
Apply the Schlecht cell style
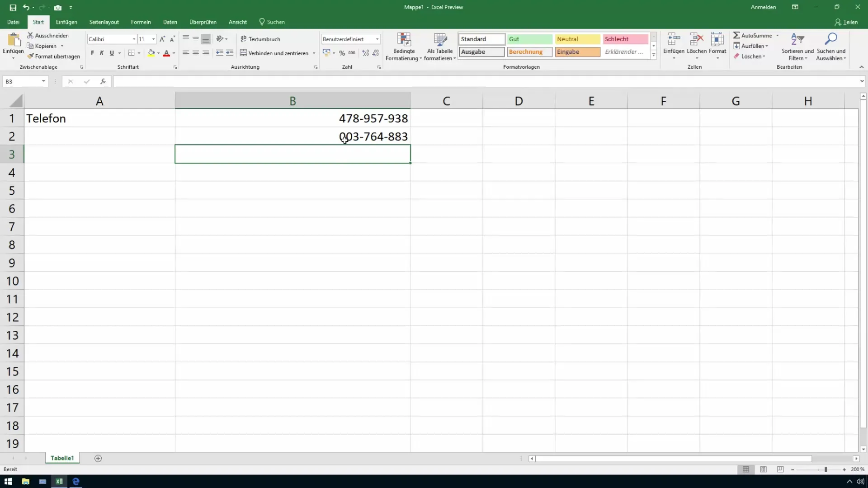(625, 39)
